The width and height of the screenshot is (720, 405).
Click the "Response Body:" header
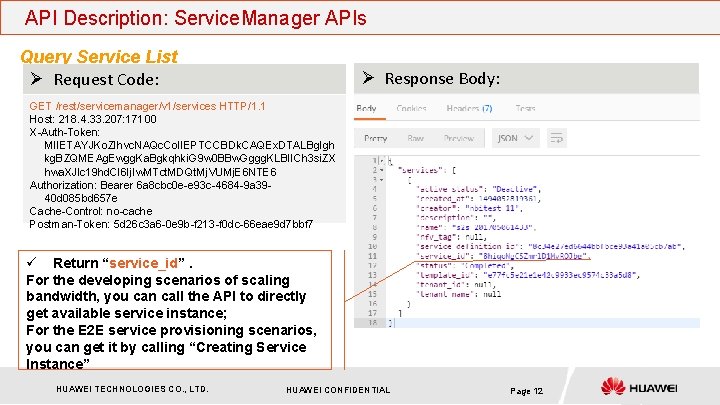[x=442, y=79]
